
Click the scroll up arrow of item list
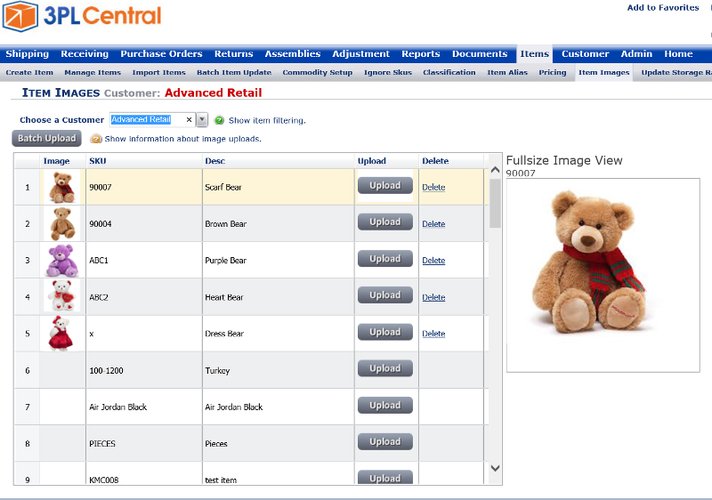[495, 170]
